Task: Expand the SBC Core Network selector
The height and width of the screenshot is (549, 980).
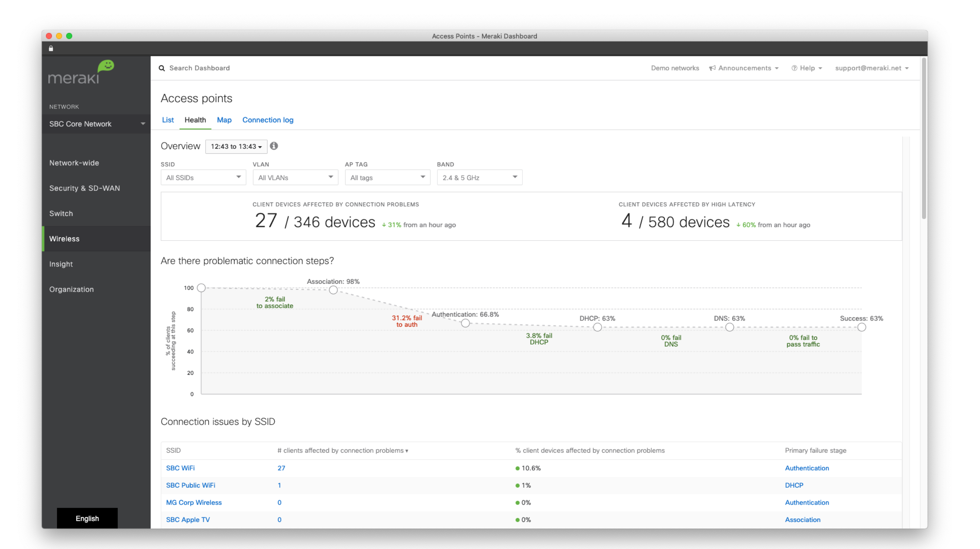Action: (x=96, y=124)
